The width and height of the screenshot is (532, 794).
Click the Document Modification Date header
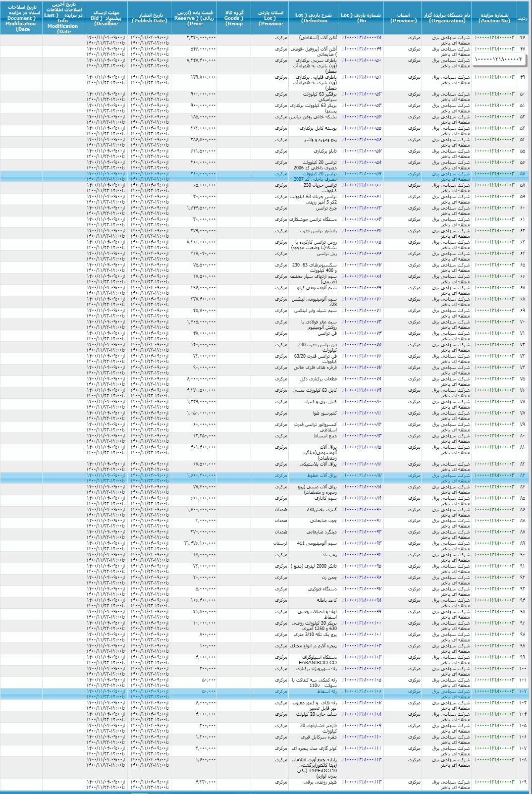21,18
